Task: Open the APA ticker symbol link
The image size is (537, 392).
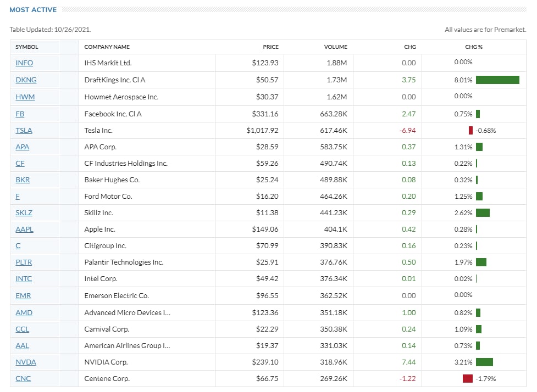Action: 23,147
